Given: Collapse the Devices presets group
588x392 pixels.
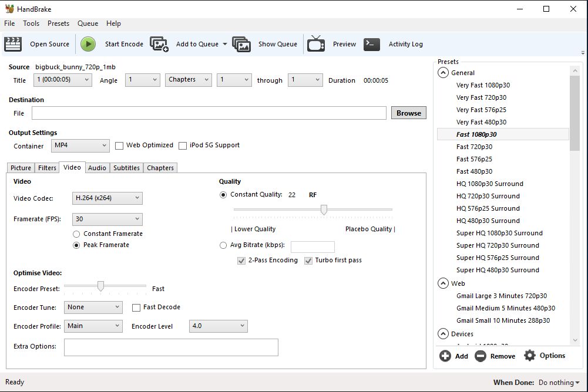Looking at the screenshot, I should [x=443, y=334].
